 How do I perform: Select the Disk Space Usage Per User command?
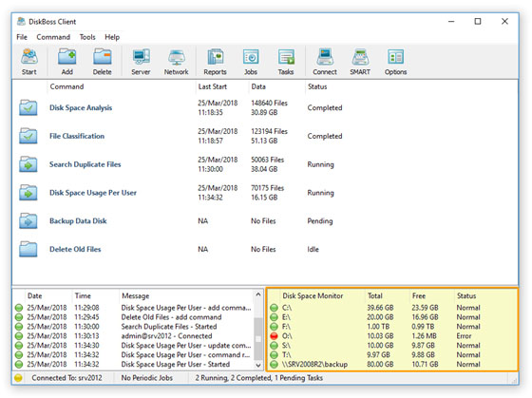pyautogui.click(x=93, y=193)
